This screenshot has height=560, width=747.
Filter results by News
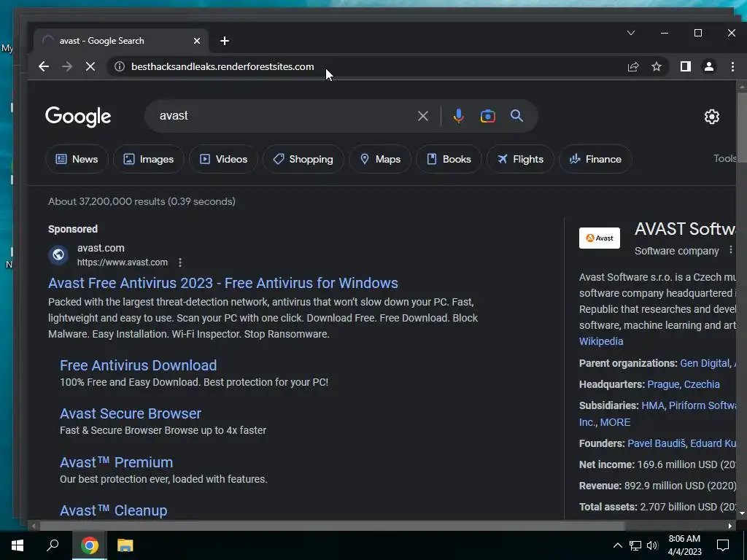click(77, 159)
